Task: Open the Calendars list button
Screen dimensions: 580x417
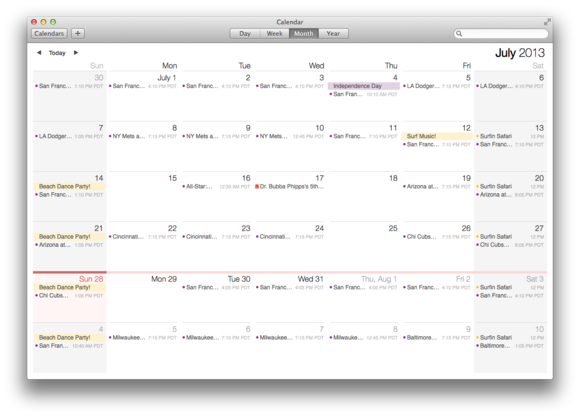Action: click(x=49, y=34)
